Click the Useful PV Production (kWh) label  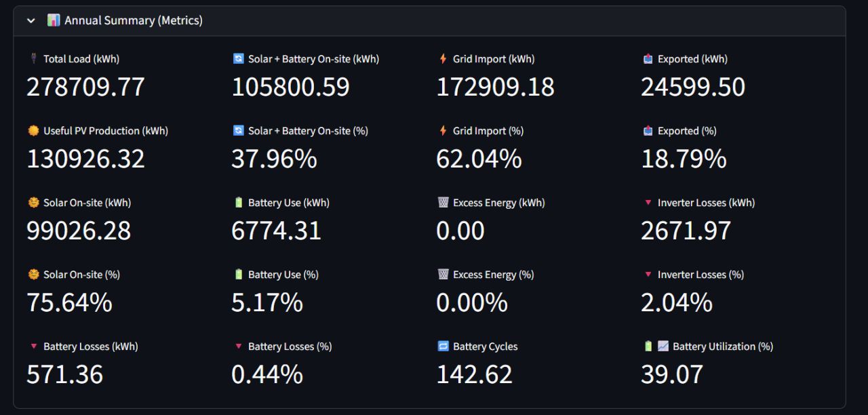[x=106, y=131]
